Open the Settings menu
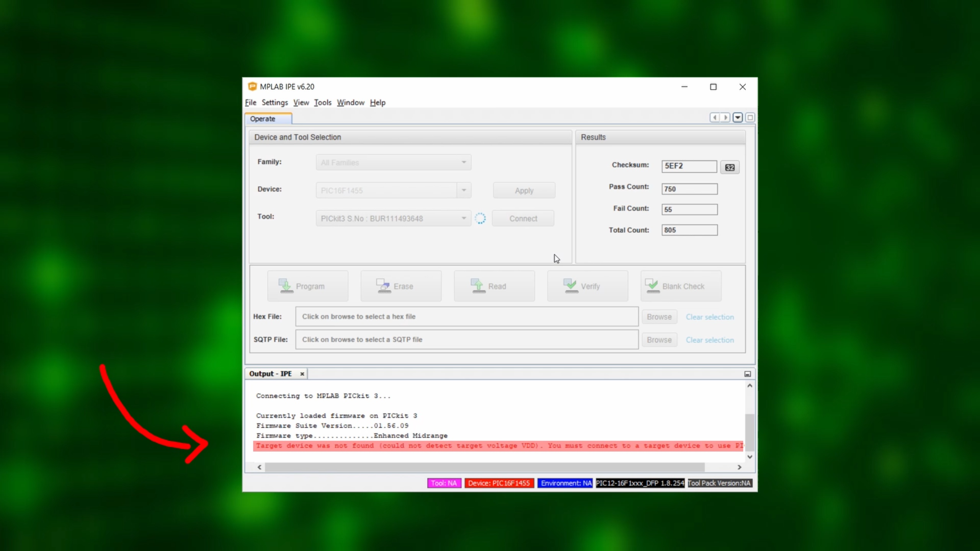Screen dimensions: 980x551 point(274,103)
